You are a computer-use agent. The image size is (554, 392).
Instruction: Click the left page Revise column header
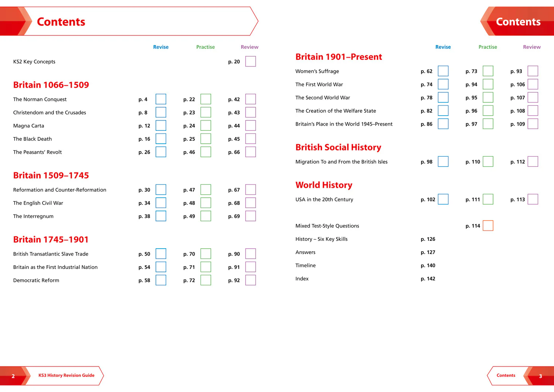coord(161,47)
